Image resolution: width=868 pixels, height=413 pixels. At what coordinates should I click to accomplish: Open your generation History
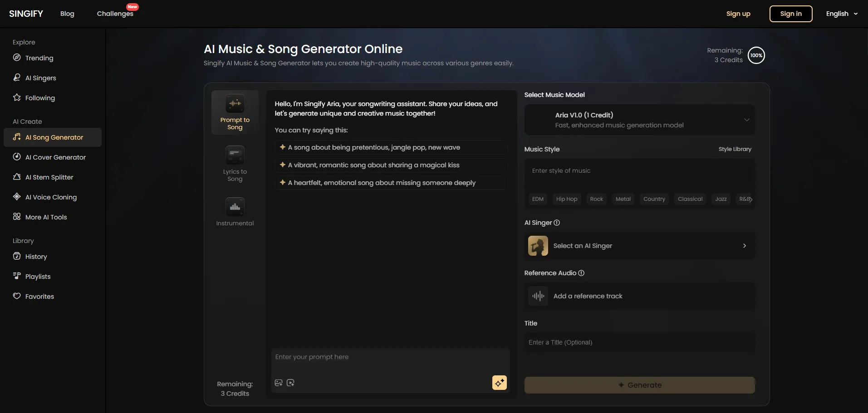click(x=36, y=256)
